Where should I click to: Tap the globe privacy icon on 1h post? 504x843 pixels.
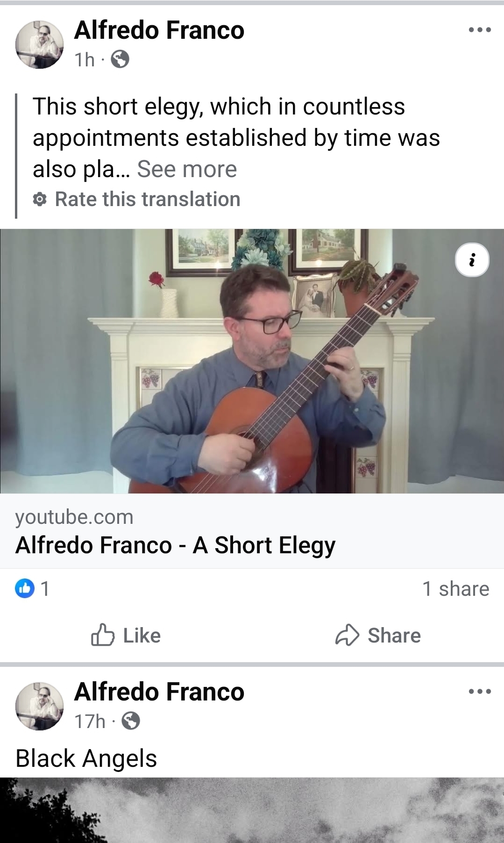tap(120, 59)
